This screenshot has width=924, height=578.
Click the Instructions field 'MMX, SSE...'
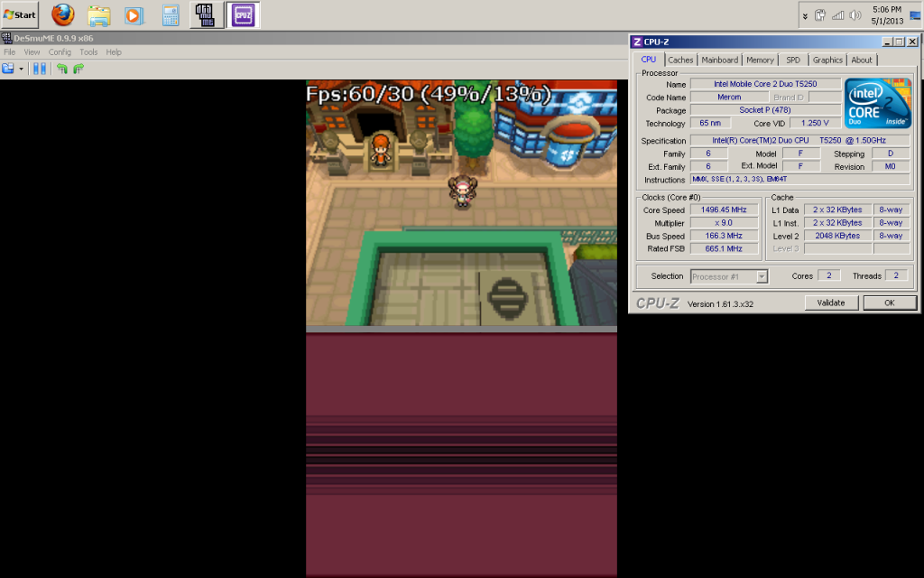tap(799, 180)
